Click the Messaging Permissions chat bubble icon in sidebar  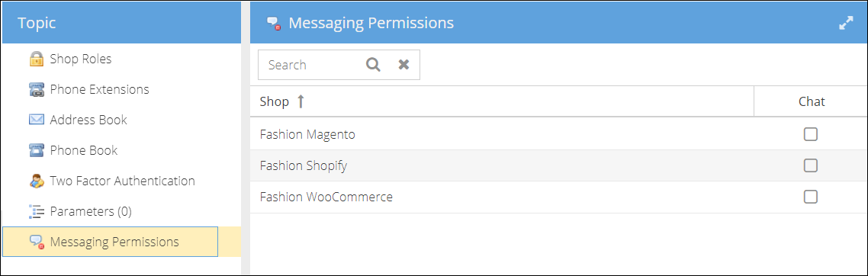(x=37, y=242)
